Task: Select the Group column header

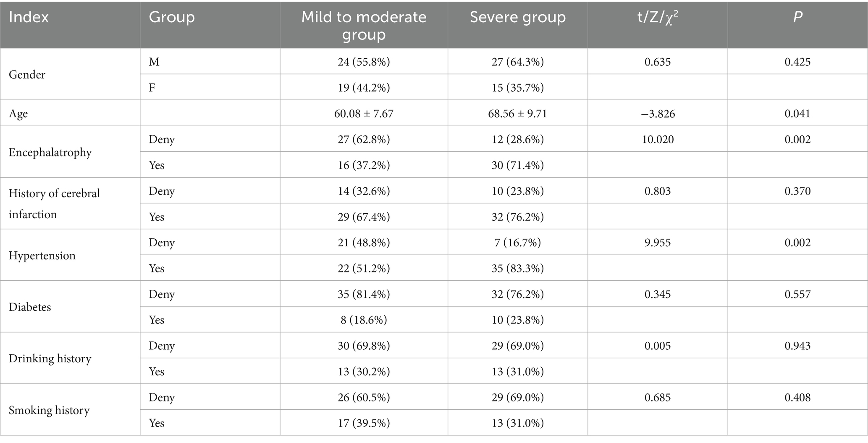Action: [172, 17]
